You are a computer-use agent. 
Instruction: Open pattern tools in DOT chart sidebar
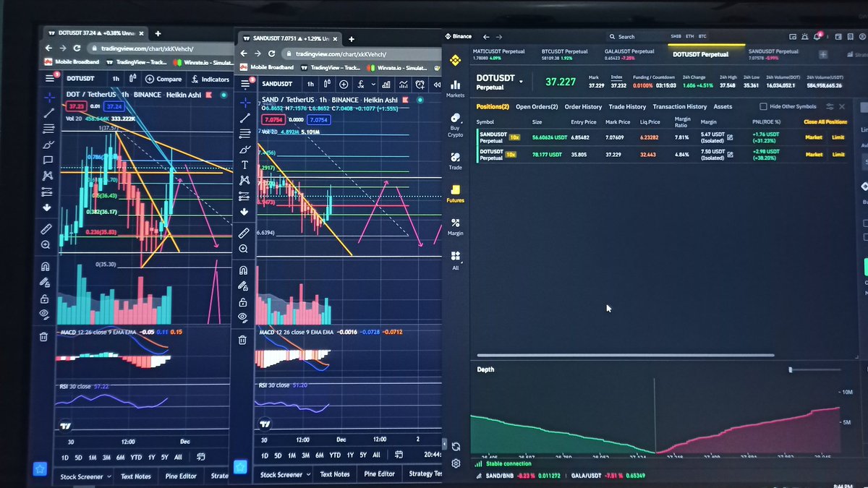tap(48, 176)
